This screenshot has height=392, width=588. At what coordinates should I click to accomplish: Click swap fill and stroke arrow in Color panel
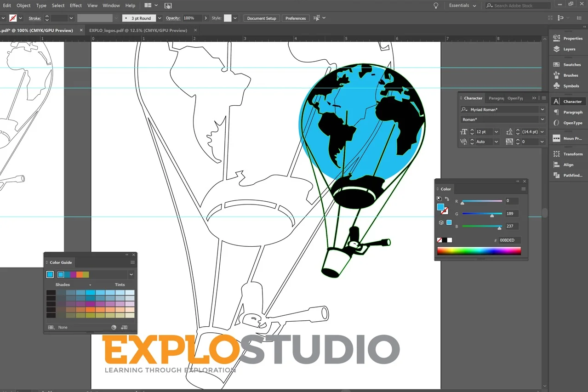(447, 199)
